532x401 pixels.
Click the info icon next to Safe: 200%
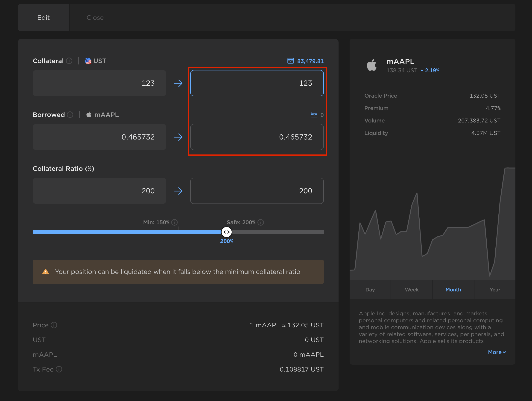[261, 222]
